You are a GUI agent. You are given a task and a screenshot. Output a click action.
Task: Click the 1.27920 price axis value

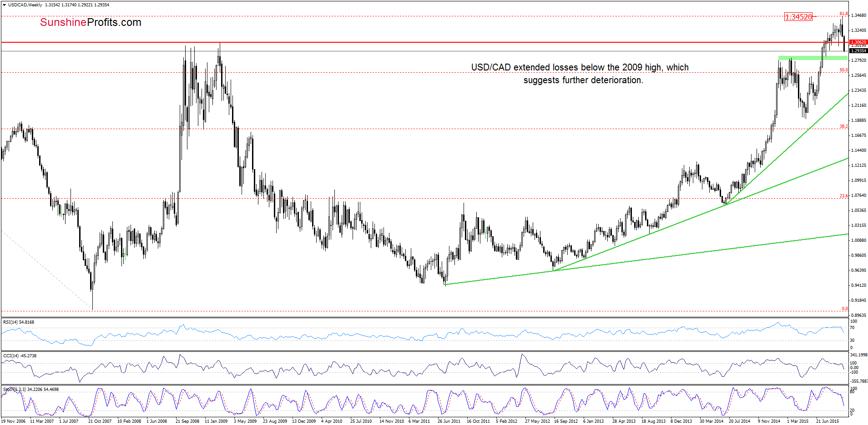[858, 60]
